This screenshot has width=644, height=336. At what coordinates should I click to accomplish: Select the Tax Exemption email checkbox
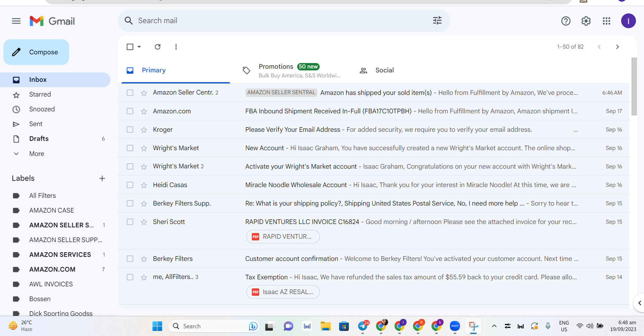pos(130,277)
